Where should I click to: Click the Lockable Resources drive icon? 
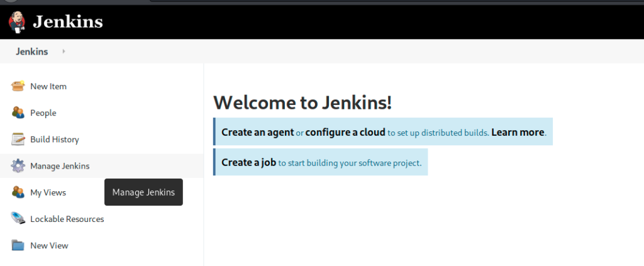[x=18, y=218]
